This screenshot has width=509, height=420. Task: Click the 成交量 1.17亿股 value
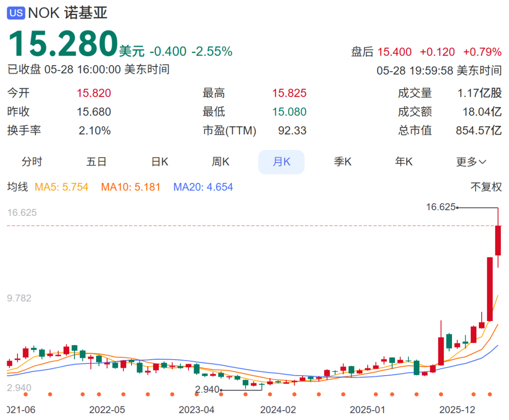pyautogui.click(x=479, y=93)
